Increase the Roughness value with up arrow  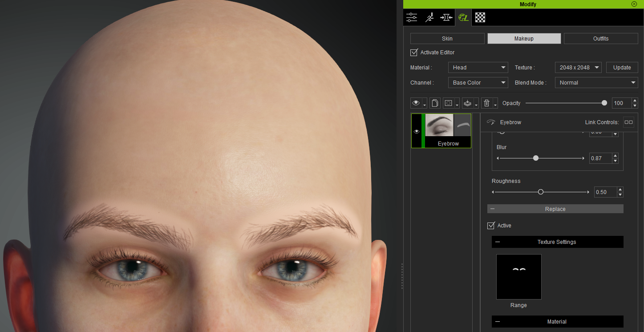[620, 190]
